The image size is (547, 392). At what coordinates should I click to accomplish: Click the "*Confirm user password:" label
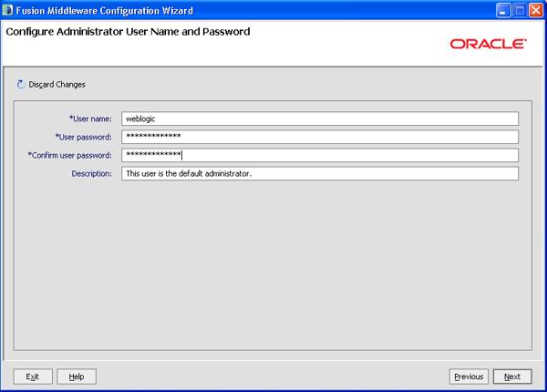tap(69, 155)
